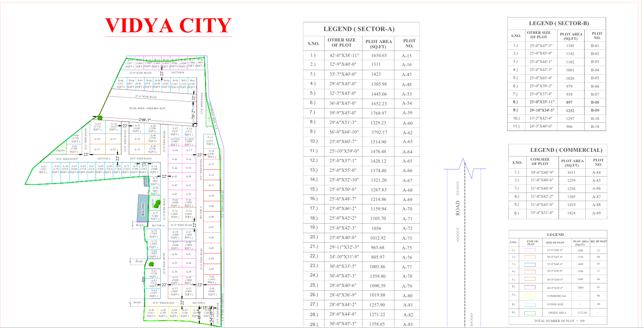
Task: Click the downward chevron arrows below the ROAD label
Action: point(458,234)
